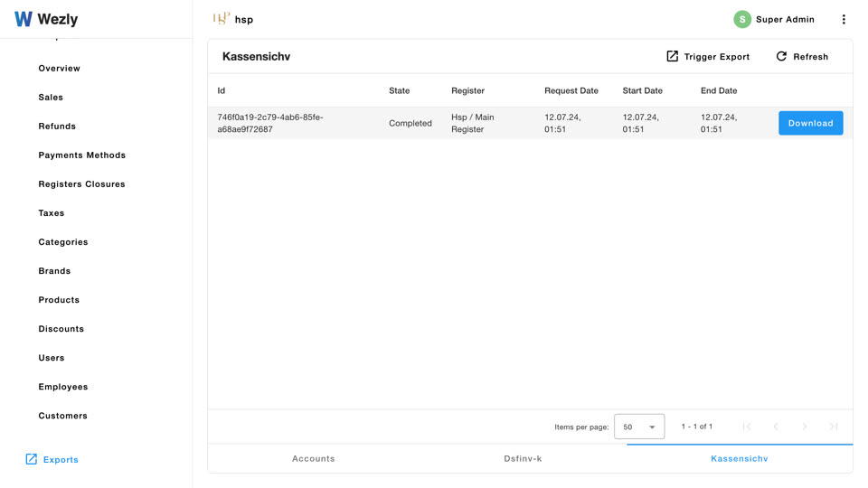Screen dimensions: 868x488
Task: Open Overview in the sidebar
Action: tap(60, 68)
